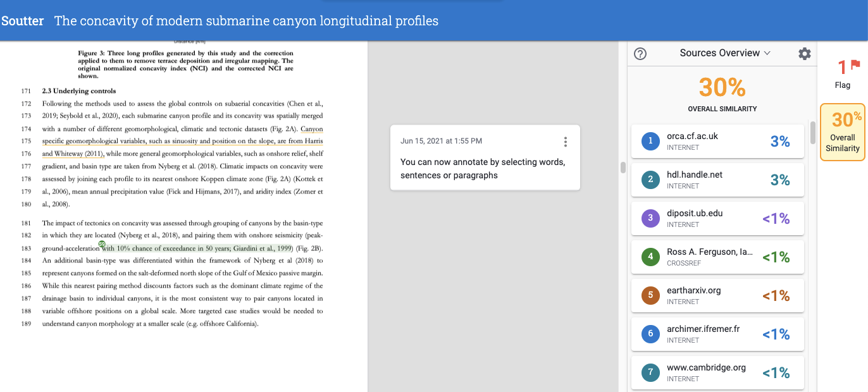
Task: Open the help question mark icon
Action: (640, 54)
